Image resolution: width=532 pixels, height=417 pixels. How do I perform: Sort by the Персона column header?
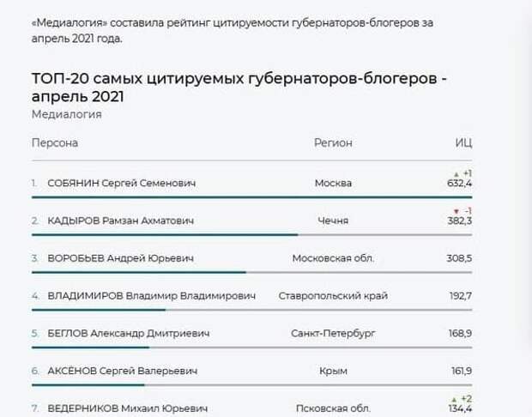click(x=55, y=143)
